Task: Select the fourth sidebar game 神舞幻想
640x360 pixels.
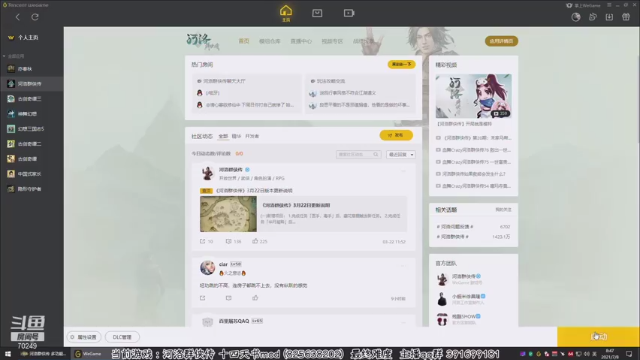Action: click(32, 114)
